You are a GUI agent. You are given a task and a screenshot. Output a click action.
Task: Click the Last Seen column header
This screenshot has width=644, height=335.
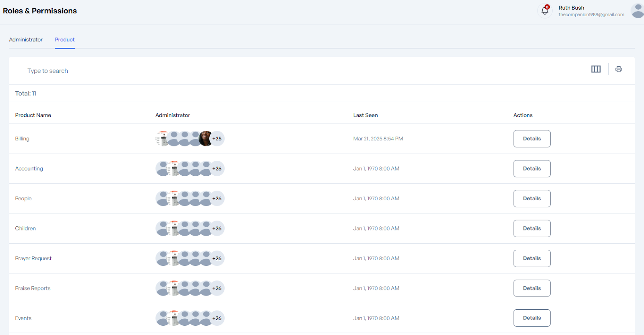[x=365, y=115]
